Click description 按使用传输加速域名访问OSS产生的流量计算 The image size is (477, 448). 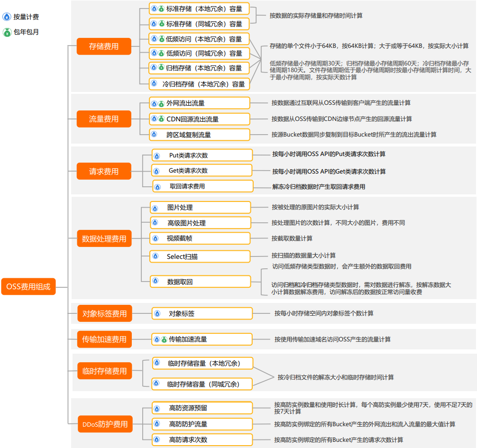coord(332,339)
